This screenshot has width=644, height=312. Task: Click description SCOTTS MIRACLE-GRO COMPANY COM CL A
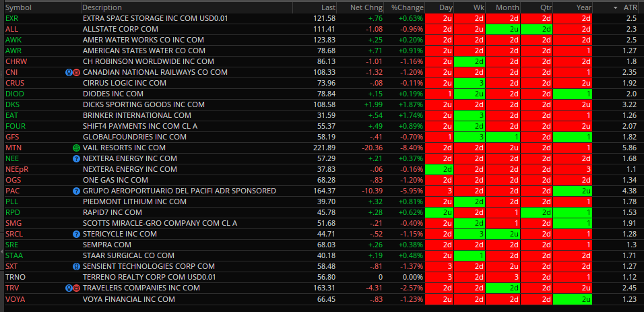[160, 223]
